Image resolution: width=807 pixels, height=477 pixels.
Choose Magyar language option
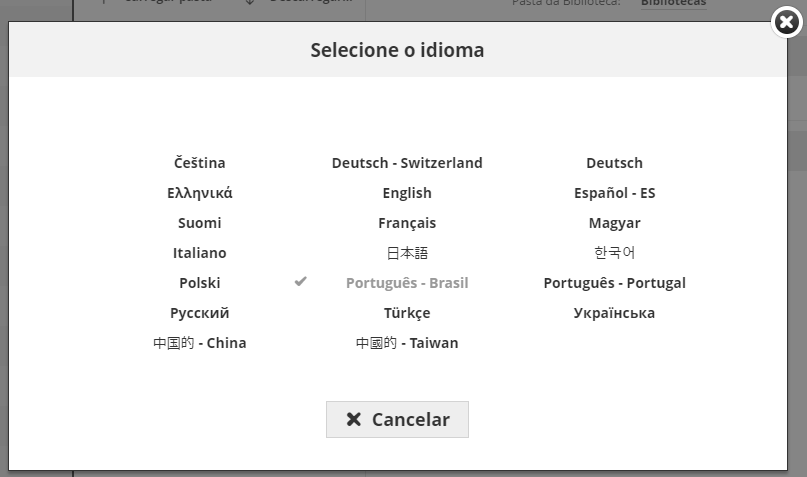614,223
